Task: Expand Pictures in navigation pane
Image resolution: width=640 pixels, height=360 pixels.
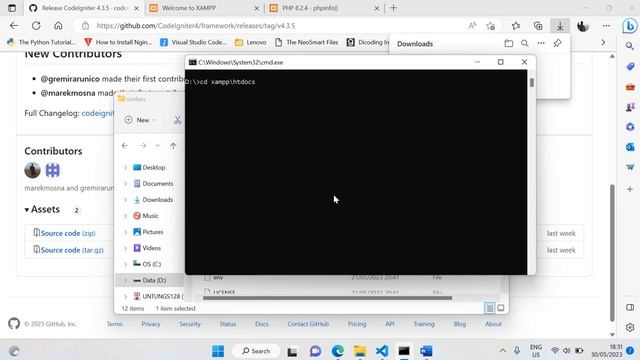Action: pos(125,232)
